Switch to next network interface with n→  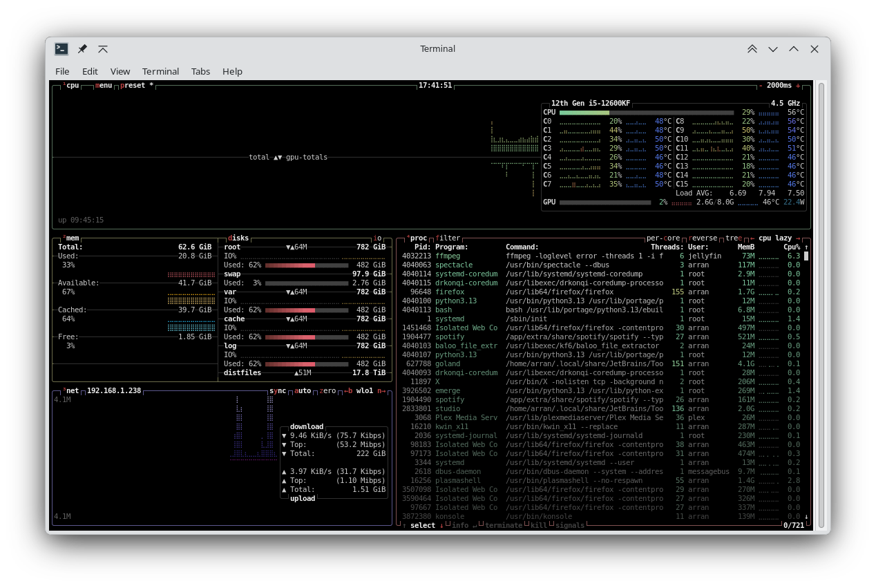[381, 390]
